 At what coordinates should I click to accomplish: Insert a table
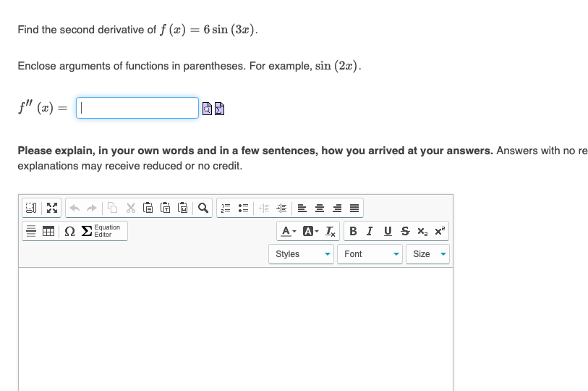coord(48,231)
